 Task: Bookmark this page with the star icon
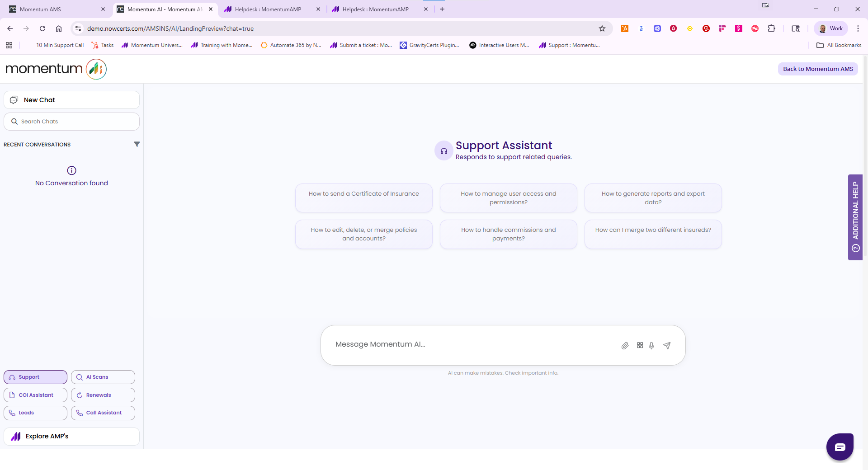click(602, 28)
